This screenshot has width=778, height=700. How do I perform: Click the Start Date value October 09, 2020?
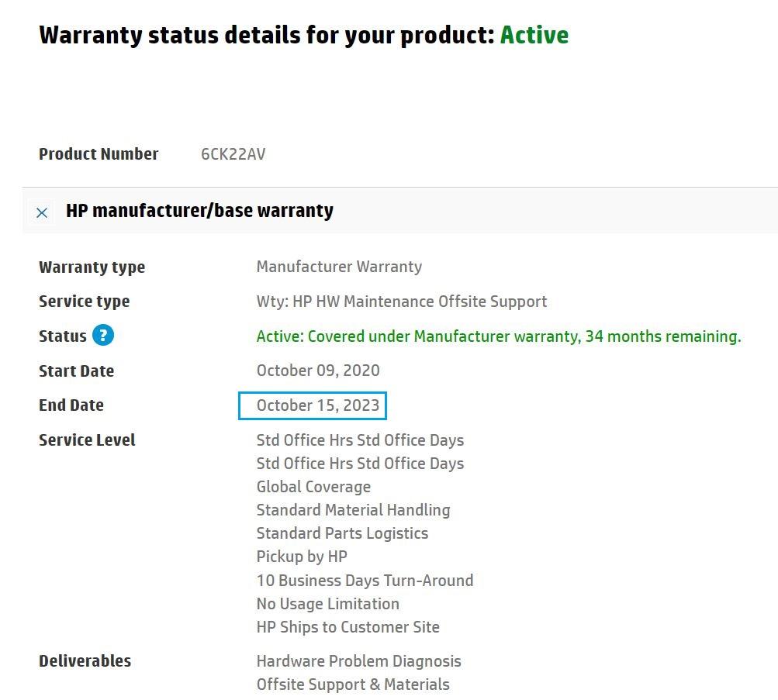318,371
